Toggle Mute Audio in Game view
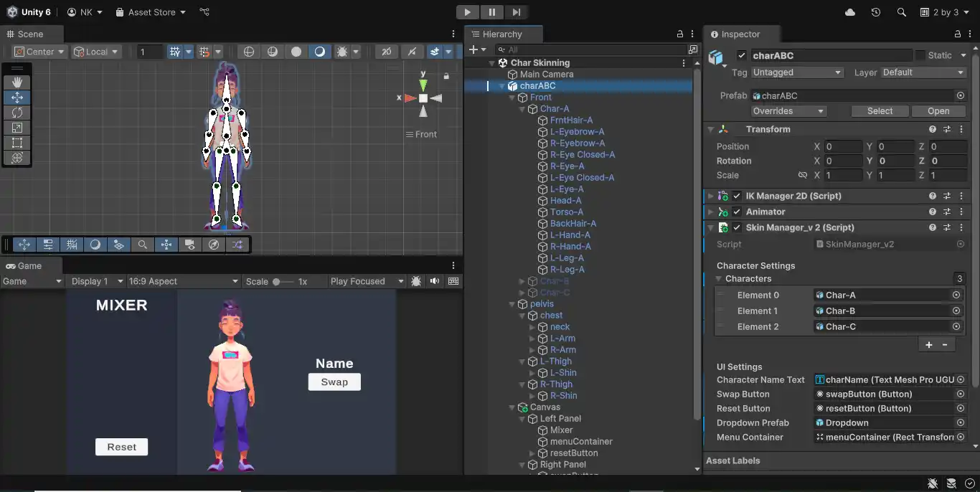This screenshot has width=980, height=492. [x=435, y=281]
